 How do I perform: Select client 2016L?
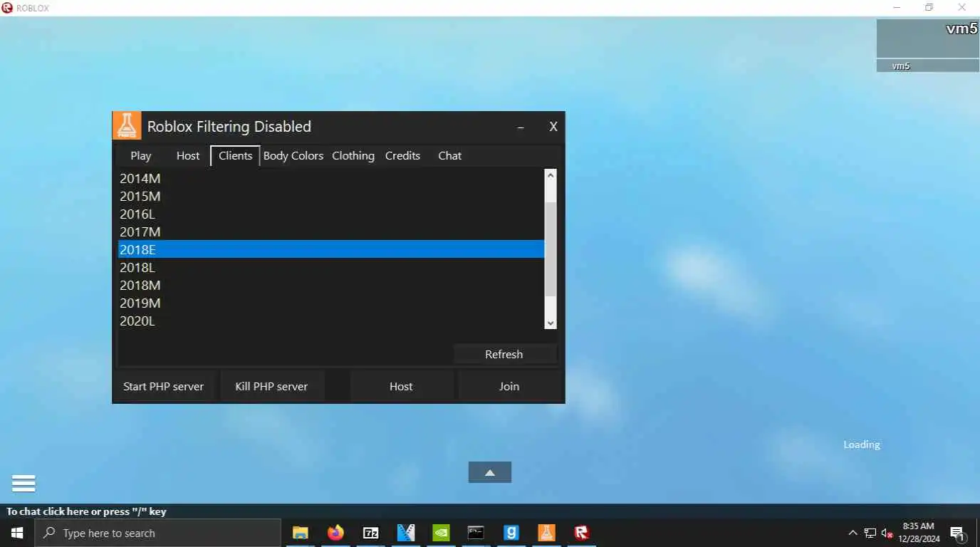[x=331, y=214]
